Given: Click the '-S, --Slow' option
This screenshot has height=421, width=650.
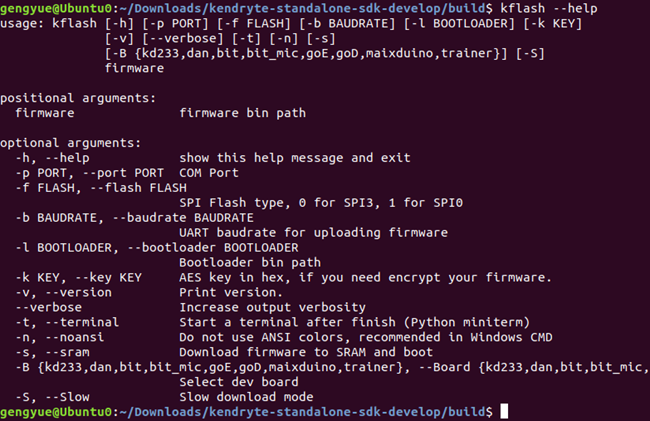Looking at the screenshot, I should click(x=52, y=397).
